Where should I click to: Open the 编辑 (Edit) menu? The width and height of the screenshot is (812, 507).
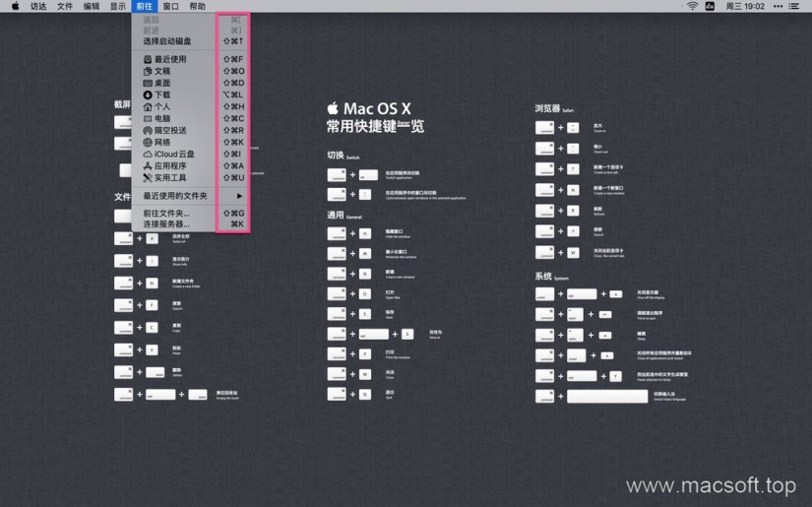[x=92, y=6]
